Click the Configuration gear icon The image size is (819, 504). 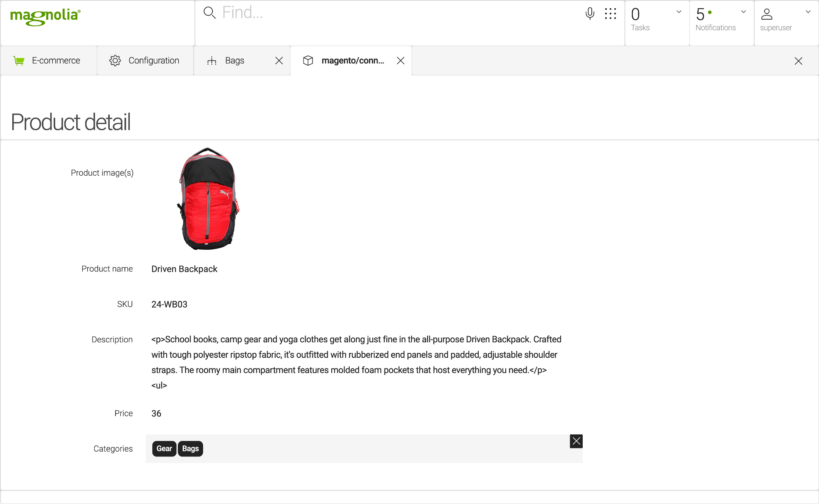115,60
